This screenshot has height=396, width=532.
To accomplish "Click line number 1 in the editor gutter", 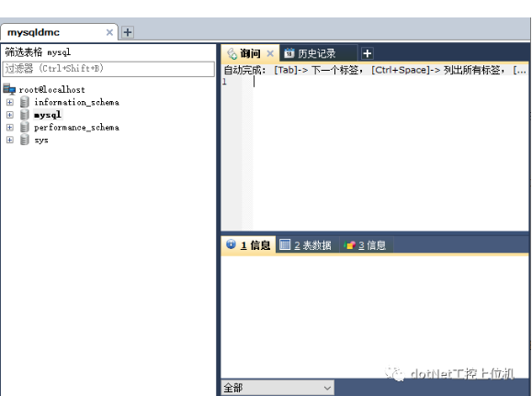I will (224, 82).
